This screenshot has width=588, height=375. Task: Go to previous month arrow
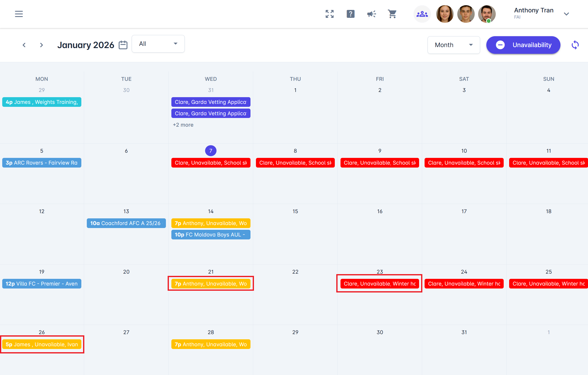24,45
